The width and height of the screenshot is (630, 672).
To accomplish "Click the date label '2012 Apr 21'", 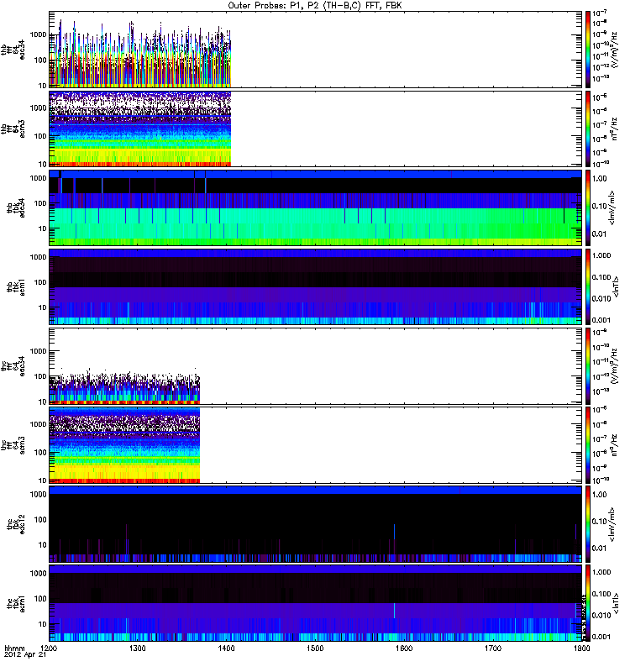I will [x=25, y=655].
